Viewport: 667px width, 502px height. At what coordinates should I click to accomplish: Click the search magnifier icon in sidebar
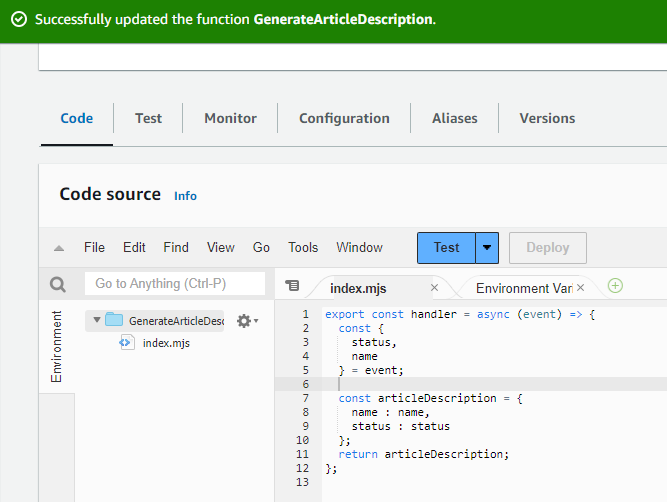58,284
